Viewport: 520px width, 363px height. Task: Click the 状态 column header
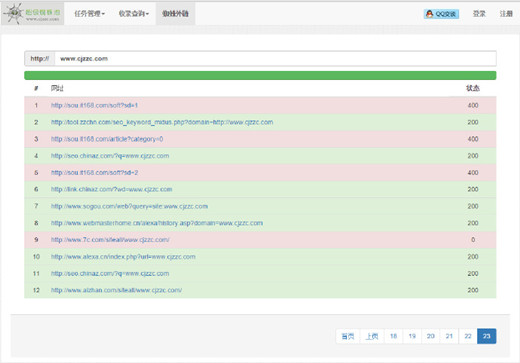click(x=473, y=88)
